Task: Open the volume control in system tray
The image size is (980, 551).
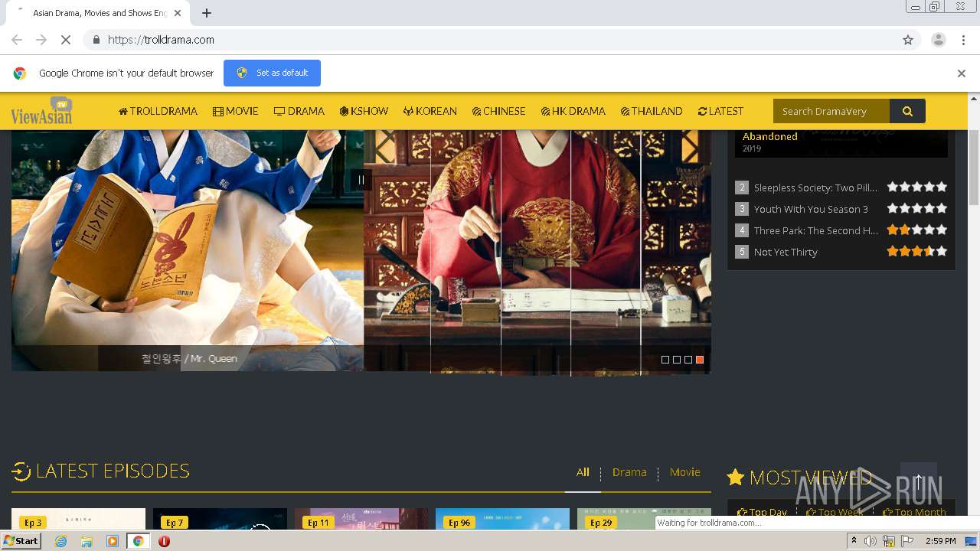Action: 871,541
